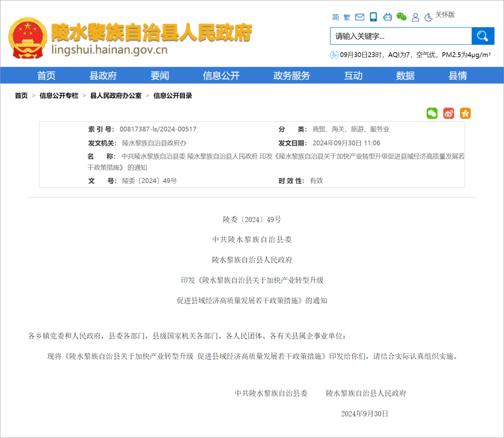
Task: Open the mail envelope icon in header
Action: [x=360, y=17]
